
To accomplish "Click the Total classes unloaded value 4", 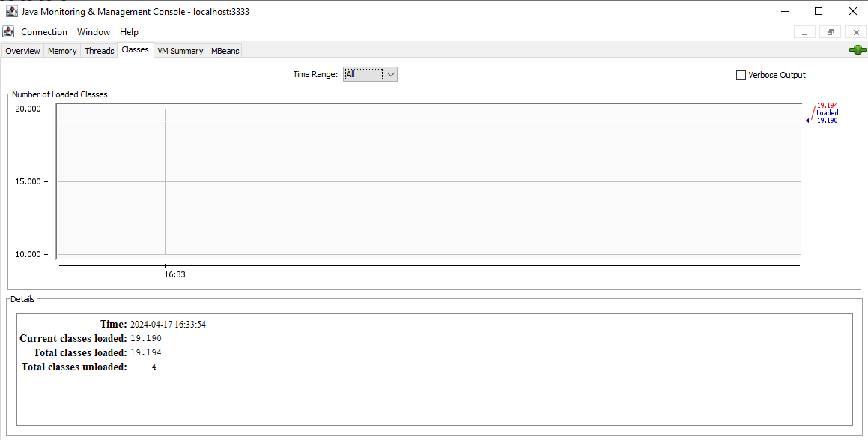I will pyautogui.click(x=154, y=367).
